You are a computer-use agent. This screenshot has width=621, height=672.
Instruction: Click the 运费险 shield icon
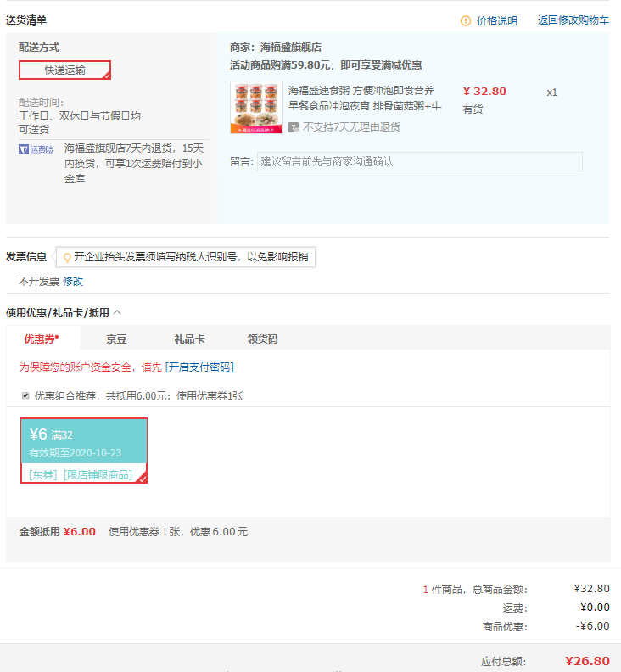point(24,149)
